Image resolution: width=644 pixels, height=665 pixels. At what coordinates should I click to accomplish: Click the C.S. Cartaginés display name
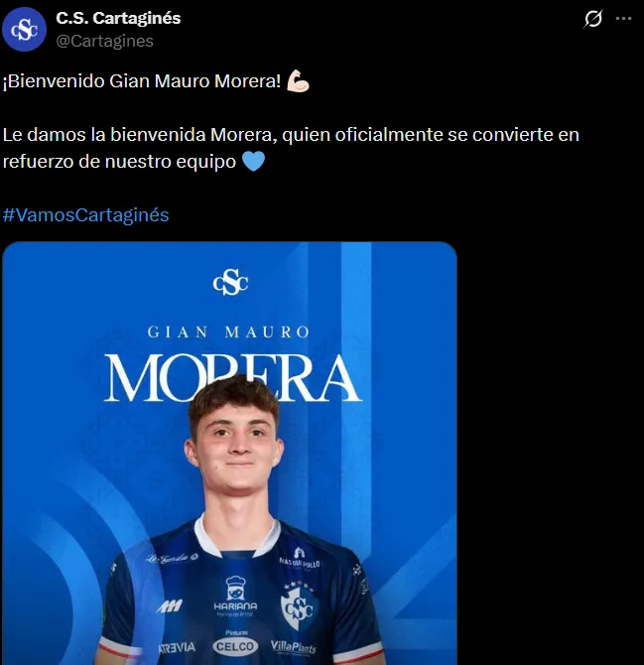coord(118,18)
